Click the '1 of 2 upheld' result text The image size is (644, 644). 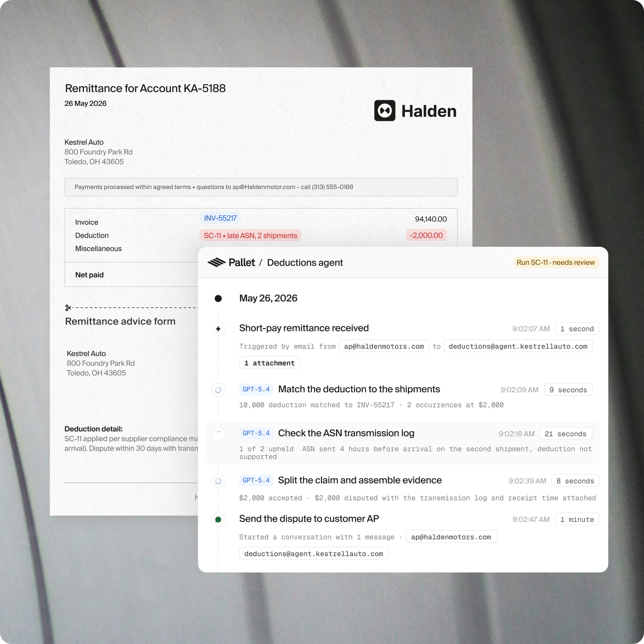[266, 449]
